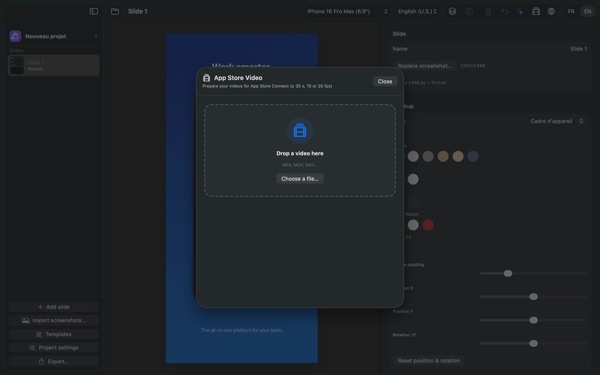Viewport: 600px width, 375px height.
Task: Click the 3D cube icon in toolbar
Action: [452, 11]
